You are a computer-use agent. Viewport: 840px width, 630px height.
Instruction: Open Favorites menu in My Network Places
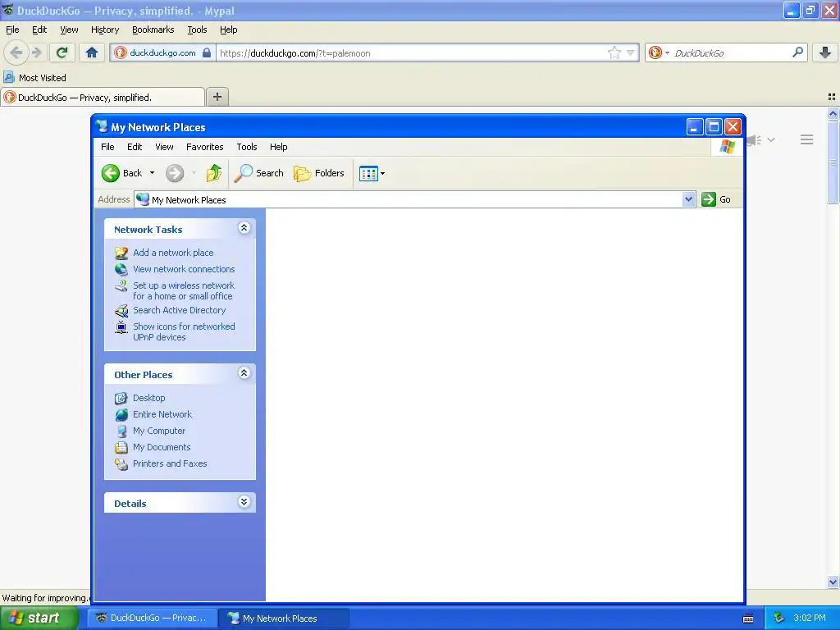204,147
